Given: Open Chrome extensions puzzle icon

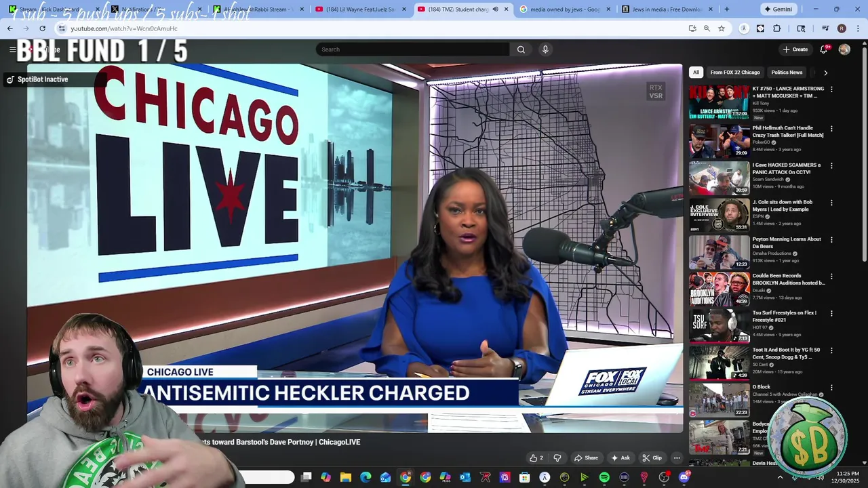Looking at the screenshot, I should coord(777,28).
